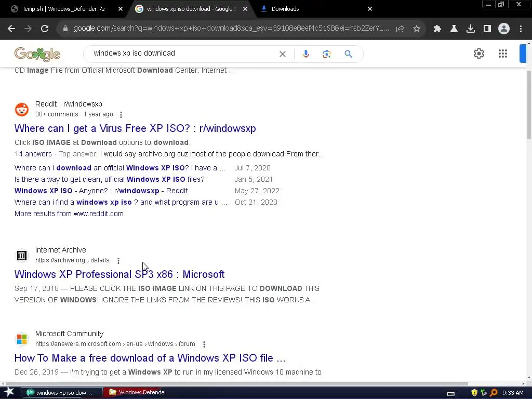Click the 'May 27, 2022' date
Screen dimensions: 532x399
[x=257, y=191]
